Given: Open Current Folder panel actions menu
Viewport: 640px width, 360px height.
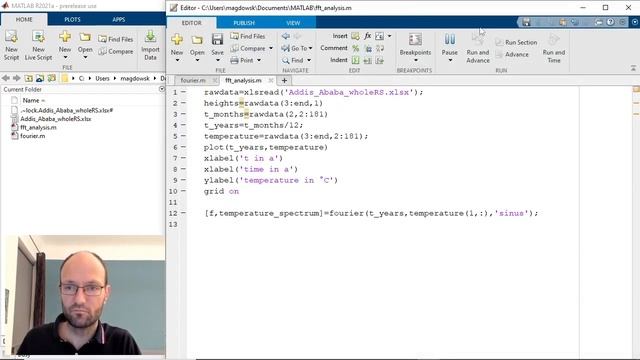Looking at the screenshot, I should pyautogui.click(x=162, y=89).
